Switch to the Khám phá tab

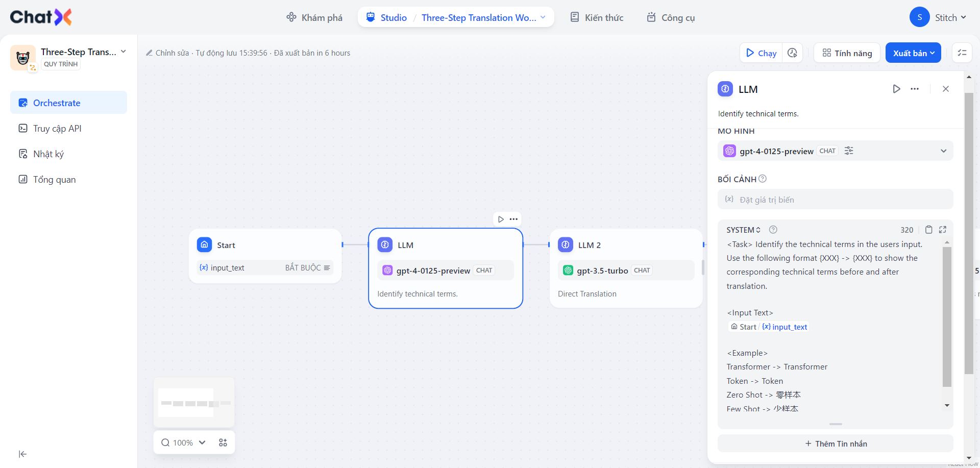pos(314,17)
